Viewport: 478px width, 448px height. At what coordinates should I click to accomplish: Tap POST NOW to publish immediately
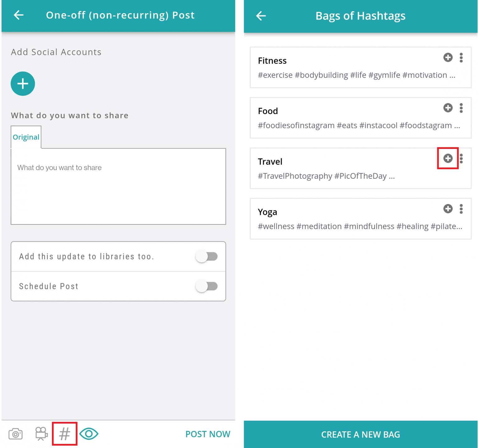pyautogui.click(x=208, y=434)
